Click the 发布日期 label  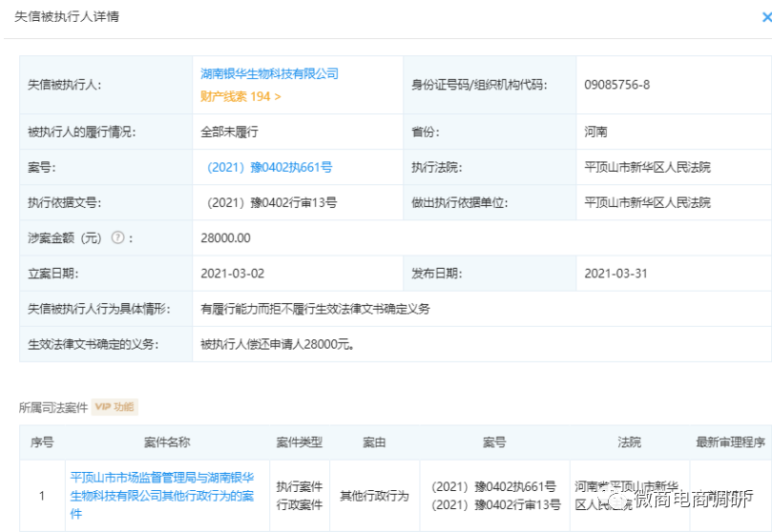[437, 274]
